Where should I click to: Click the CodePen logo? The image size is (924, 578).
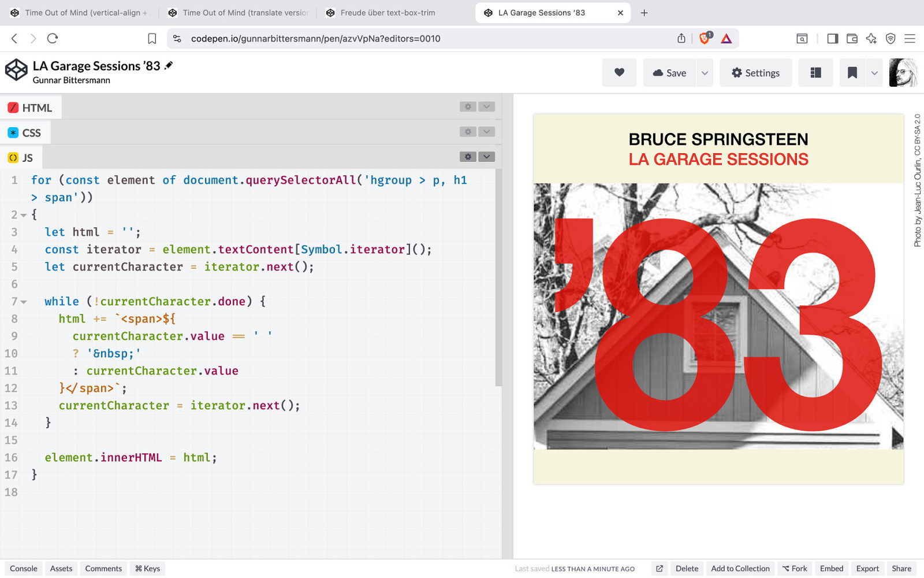(16, 70)
